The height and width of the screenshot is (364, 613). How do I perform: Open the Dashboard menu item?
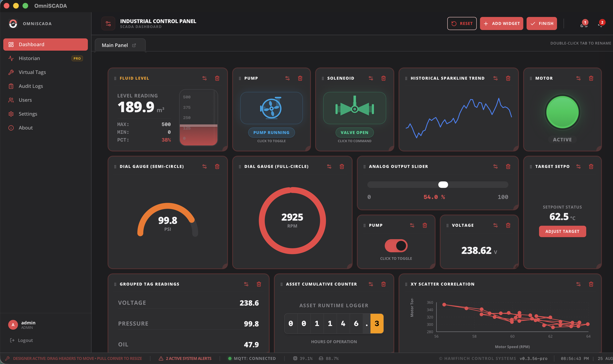[x=45, y=44]
